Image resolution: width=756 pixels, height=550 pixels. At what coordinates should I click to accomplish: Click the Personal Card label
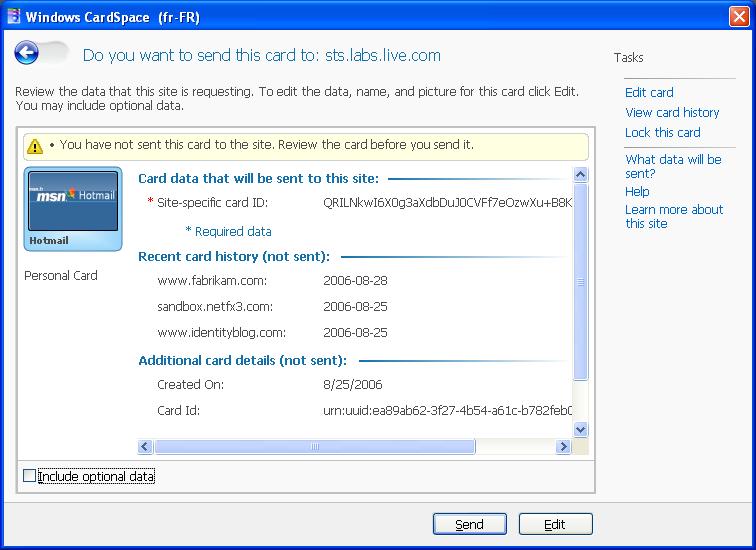point(61,276)
